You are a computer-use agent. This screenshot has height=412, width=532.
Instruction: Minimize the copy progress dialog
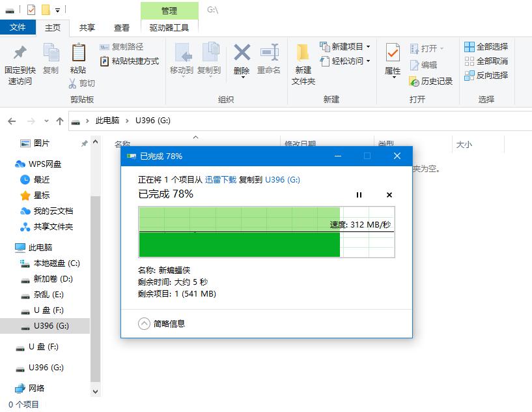pos(337,156)
